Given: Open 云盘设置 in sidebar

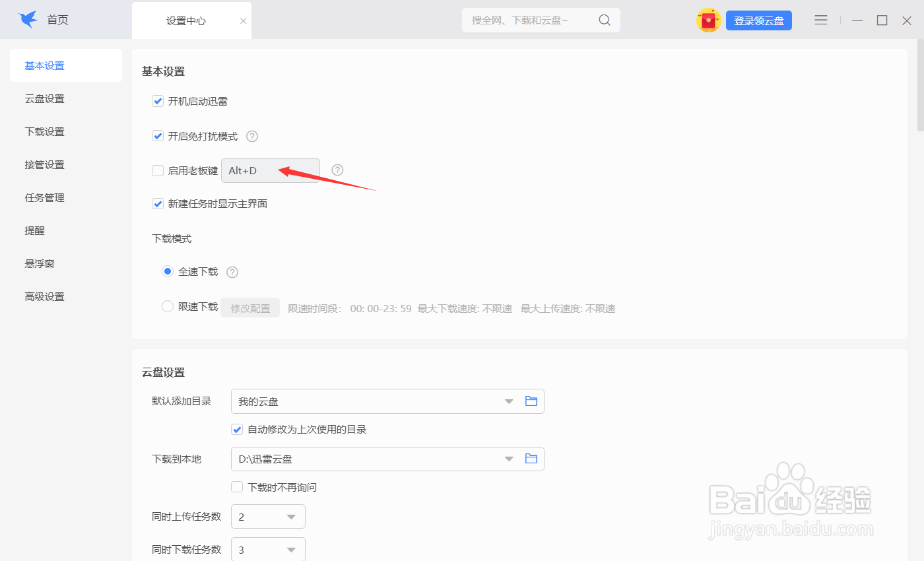Looking at the screenshot, I should tap(66, 98).
